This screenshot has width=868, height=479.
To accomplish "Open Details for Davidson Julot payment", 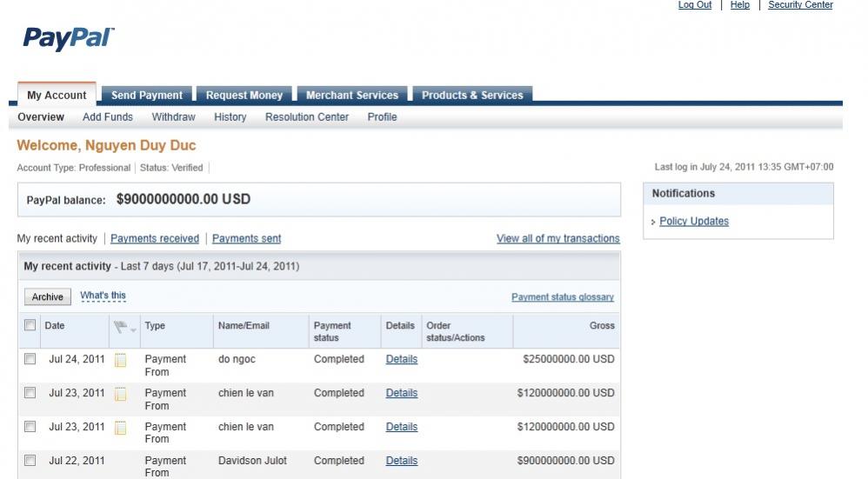I will pyautogui.click(x=401, y=460).
